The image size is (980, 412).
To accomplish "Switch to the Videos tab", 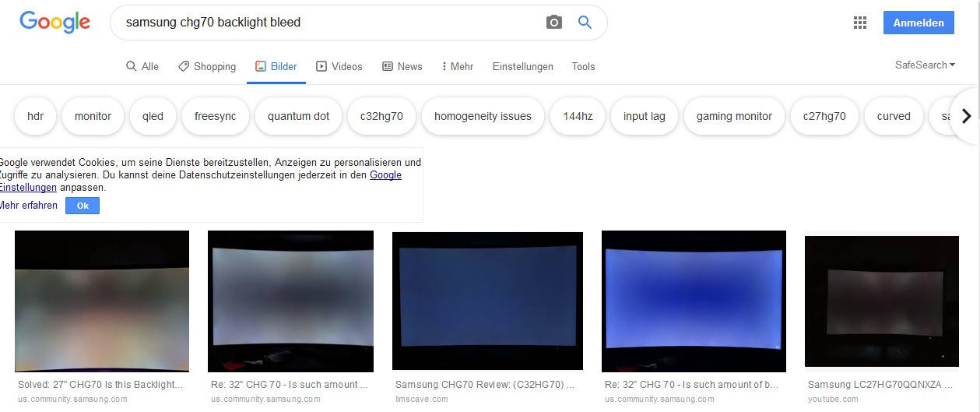I will click(339, 66).
